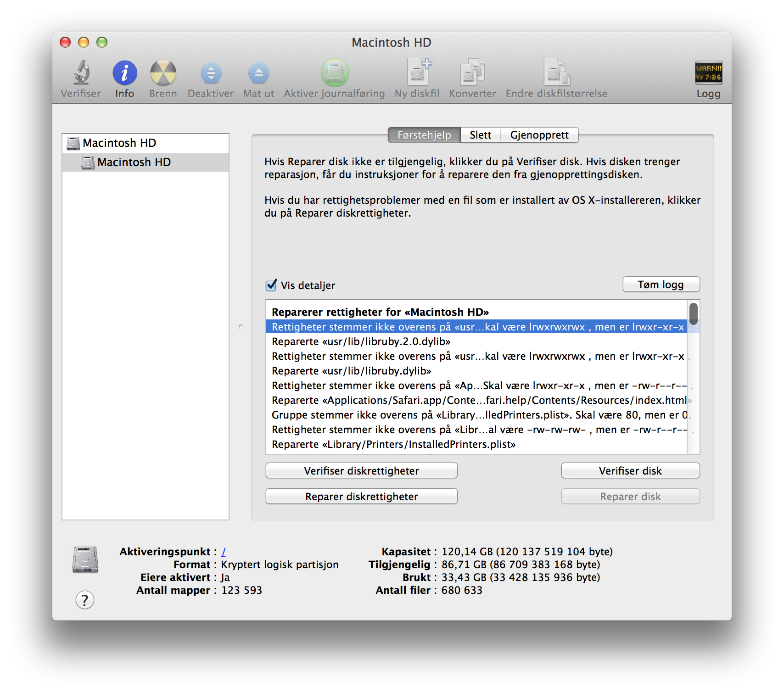The width and height of the screenshot is (784, 693).
Task: Click the Ny diskfil icon
Action: click(419, 72)
